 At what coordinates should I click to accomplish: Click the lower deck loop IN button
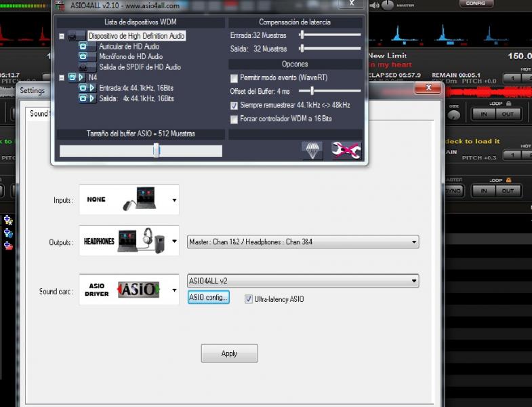pos(484,191)
